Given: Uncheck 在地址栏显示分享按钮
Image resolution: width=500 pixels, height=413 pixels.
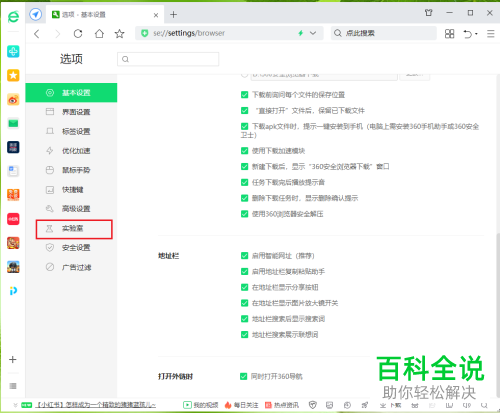Looking at the screenshot, I should 244,287.
